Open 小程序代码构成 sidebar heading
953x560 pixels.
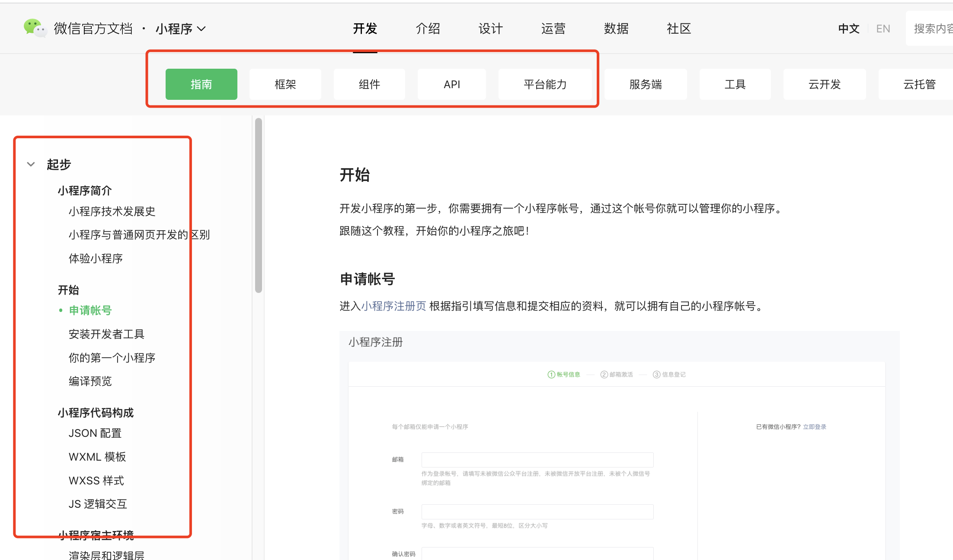click(96, 413)
